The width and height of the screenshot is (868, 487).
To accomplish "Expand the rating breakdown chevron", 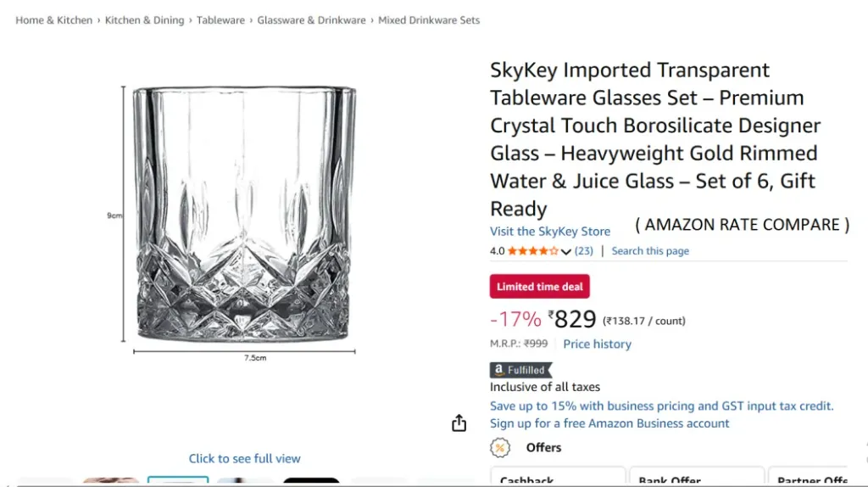I will click(566, 252).
